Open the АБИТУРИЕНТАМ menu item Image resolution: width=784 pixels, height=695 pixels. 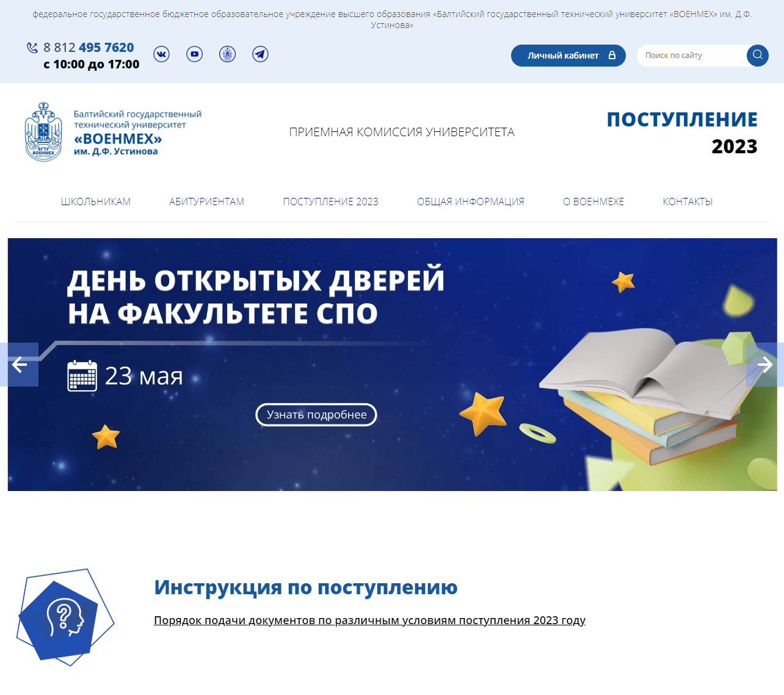(206, 201)
